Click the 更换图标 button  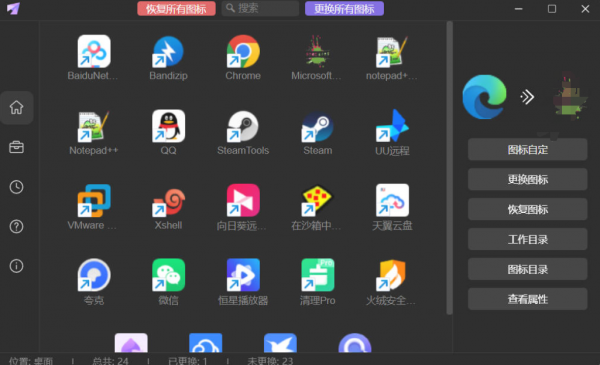(x=528, y=179)
